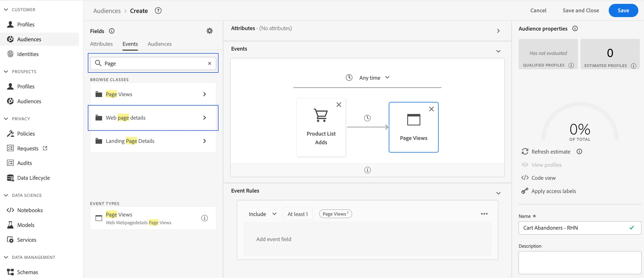644x278 pixels.
Task: Open info for Page Views event type
Action: pyautogui.click(x=205, y=218)
